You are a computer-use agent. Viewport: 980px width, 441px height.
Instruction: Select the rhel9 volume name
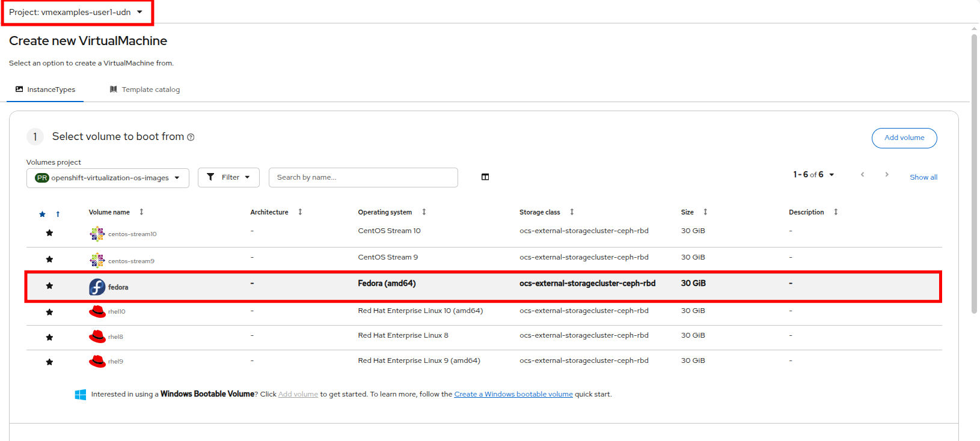(115, 362)
